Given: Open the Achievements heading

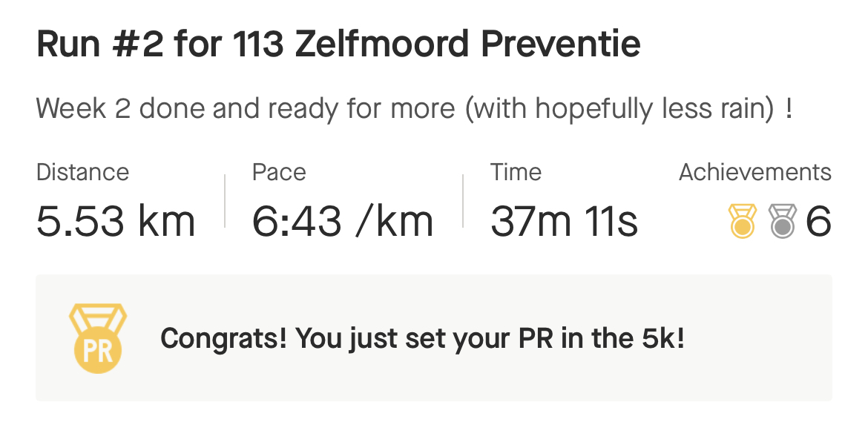Looking at the screenshot, I should tap(755, 172).
